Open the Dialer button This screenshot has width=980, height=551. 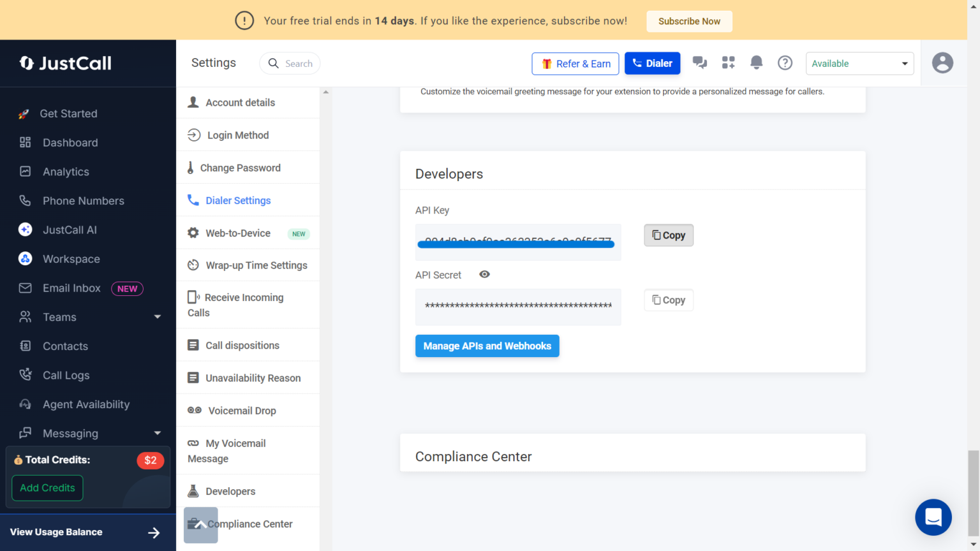tap(652, 64)
